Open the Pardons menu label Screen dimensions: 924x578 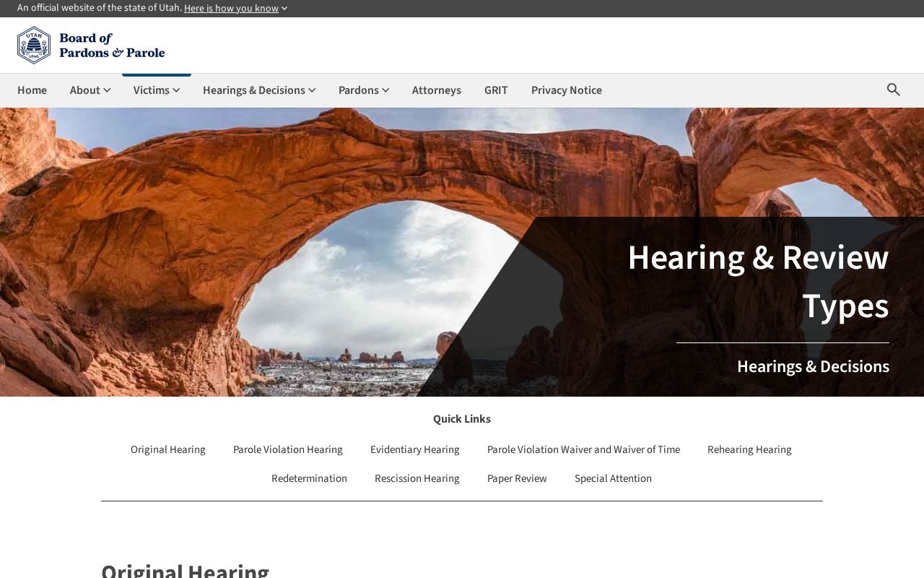click(359, 90)
